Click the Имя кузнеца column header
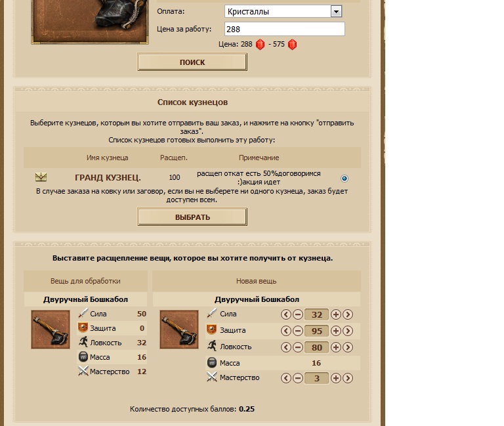504x426 pixels. (x=108, y=158)
